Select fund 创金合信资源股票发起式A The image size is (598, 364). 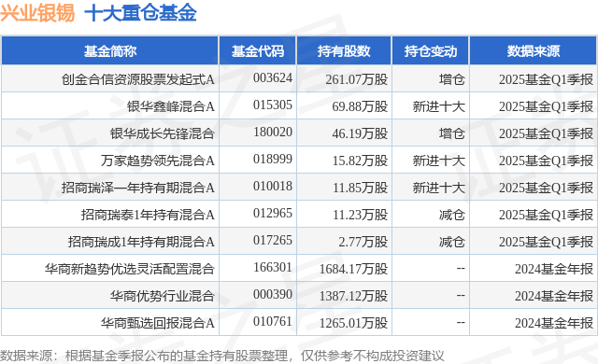[x=137, y=79]
